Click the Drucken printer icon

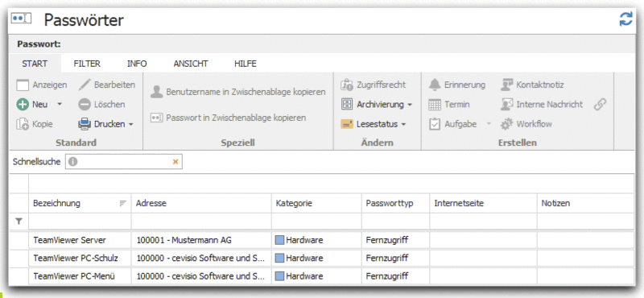[85, 124]
